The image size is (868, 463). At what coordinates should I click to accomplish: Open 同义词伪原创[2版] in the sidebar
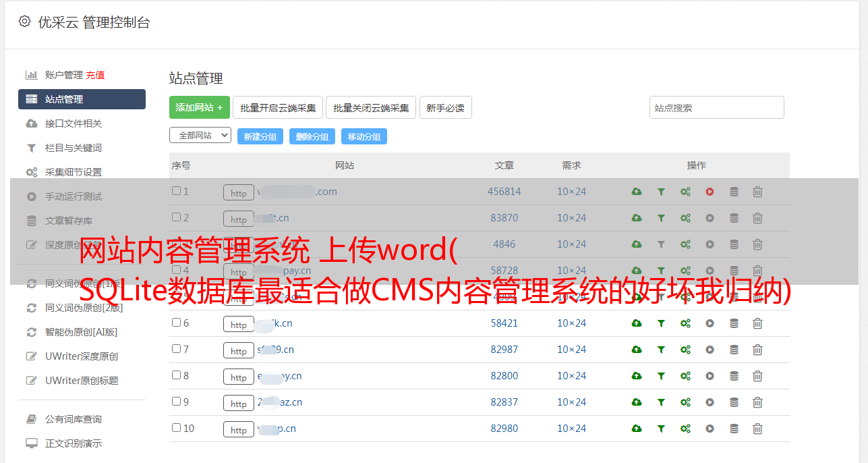(x=84, y=308)
